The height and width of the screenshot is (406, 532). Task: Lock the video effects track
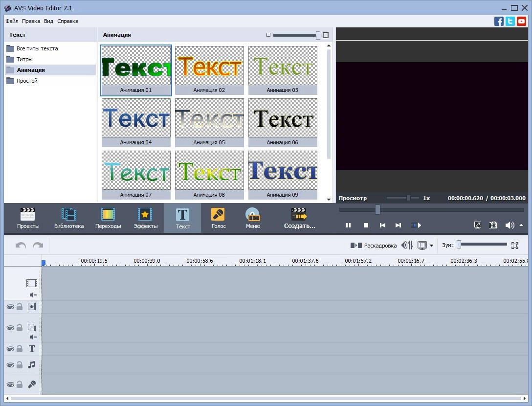[20, 307]
